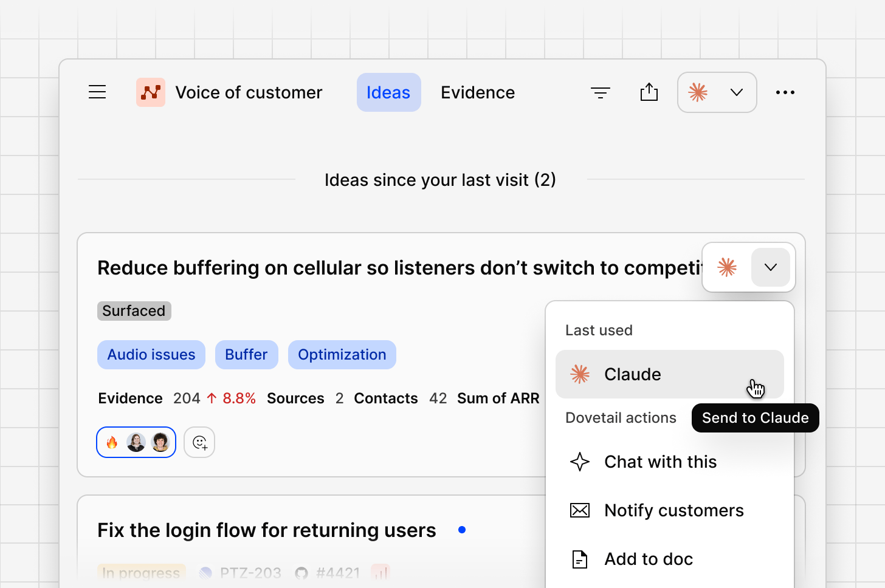Click the Contacts count label
The height and width of the screenshot is (588, 885).
click(x=386, y=398)
